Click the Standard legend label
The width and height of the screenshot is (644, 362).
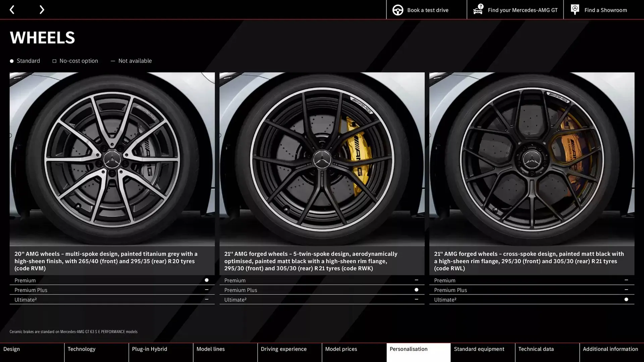[28, 61]
